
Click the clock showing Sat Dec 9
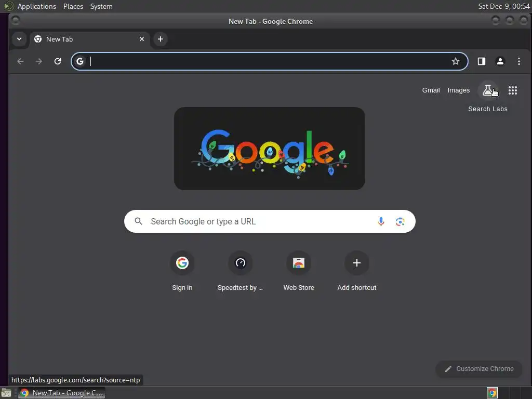tap(503, 6)
